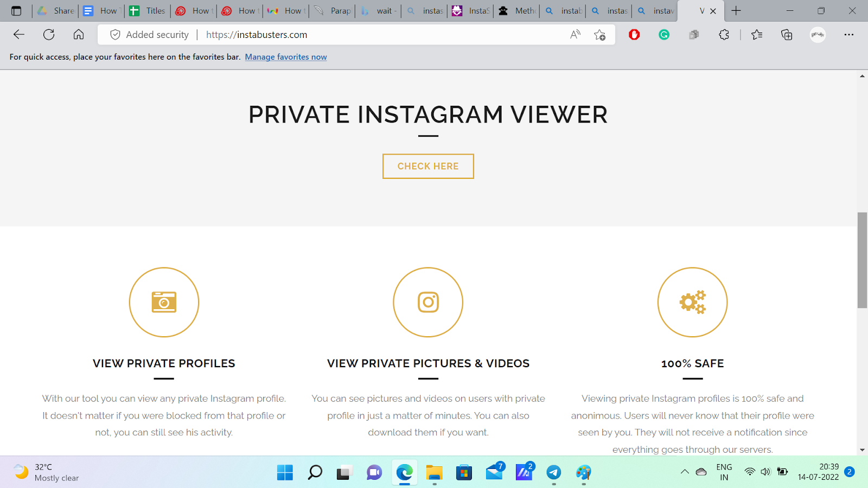Open Telegram from the taskbar

pyautogui.click(x=554, y=472)
